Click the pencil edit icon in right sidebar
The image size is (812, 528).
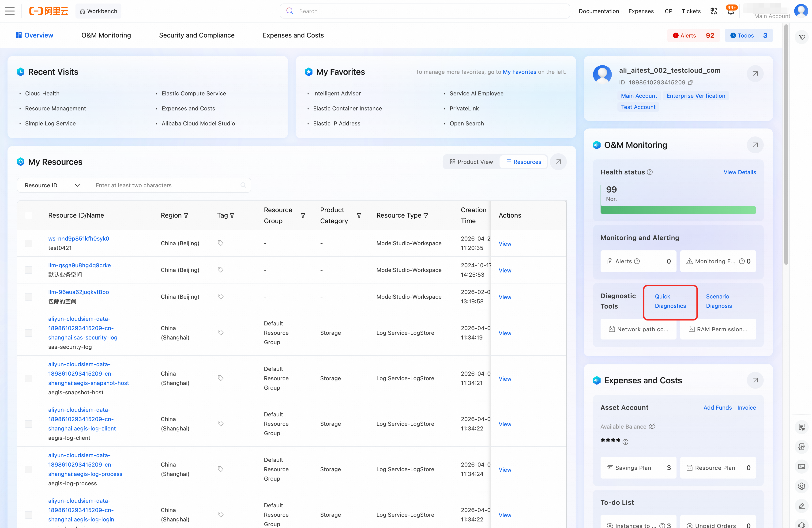pyautogui.click(x=802, y=506)
